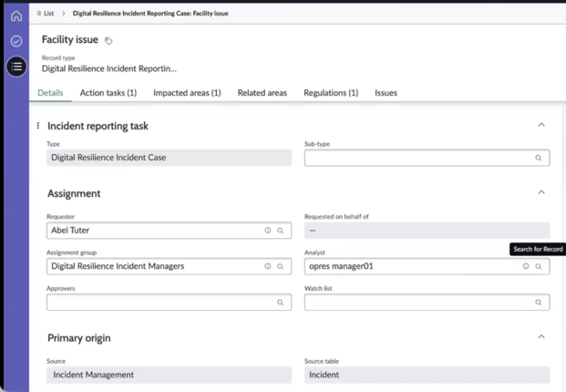Show info for Assignment group record
The image size is (566, 392).
pos(268,266)
